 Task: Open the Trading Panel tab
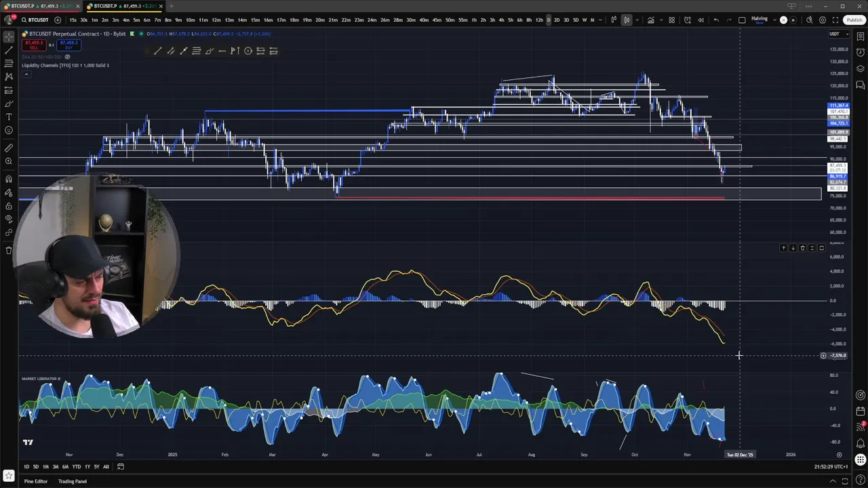pyautogui.click(x=73, y=481)
